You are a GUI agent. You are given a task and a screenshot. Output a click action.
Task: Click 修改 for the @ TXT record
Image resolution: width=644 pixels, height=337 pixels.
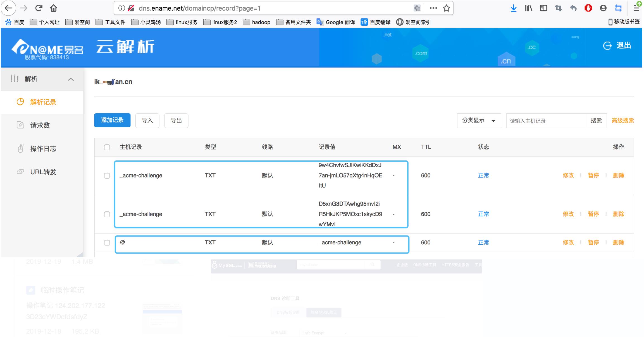tap(568, 242)
